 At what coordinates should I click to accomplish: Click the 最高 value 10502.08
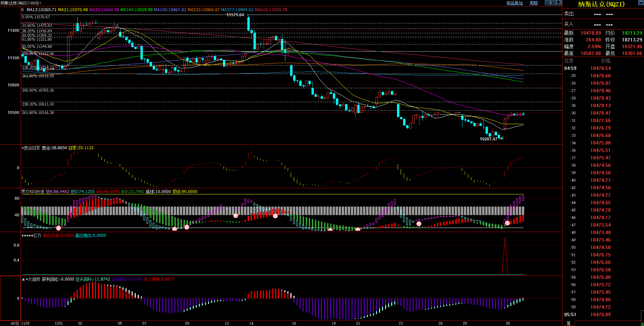coord(591,54)
